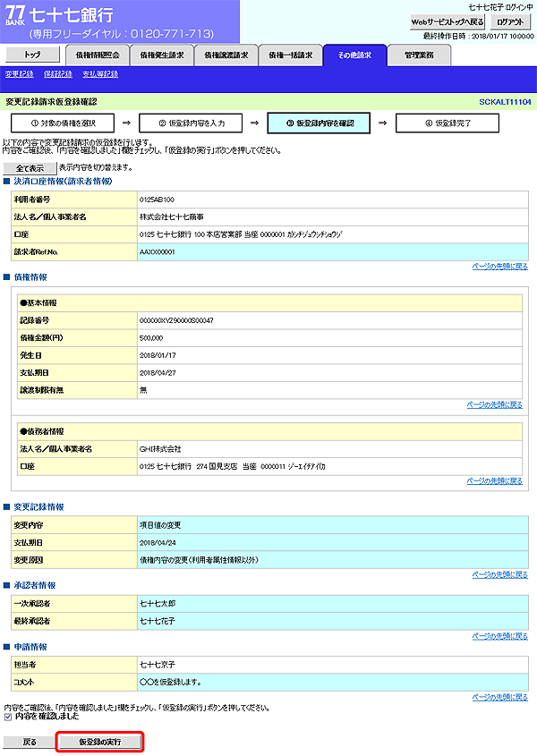Click the 利用者番号 value 0125AB100

[x=157, y=200]
